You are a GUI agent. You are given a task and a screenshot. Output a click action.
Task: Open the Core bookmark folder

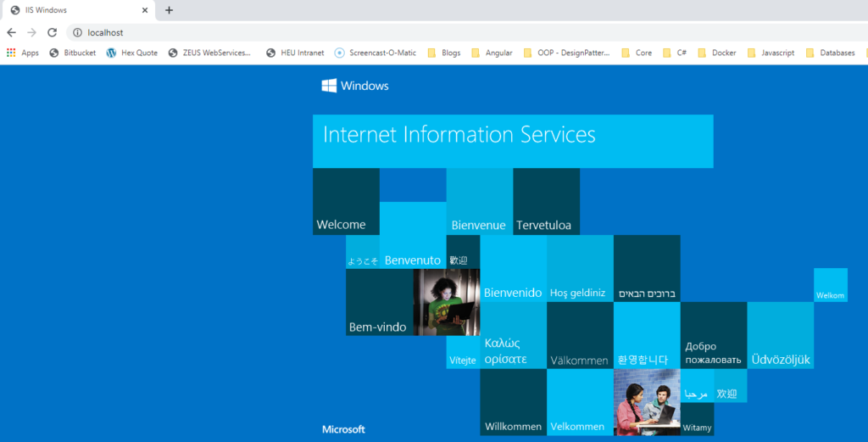[x=636, y=53]
